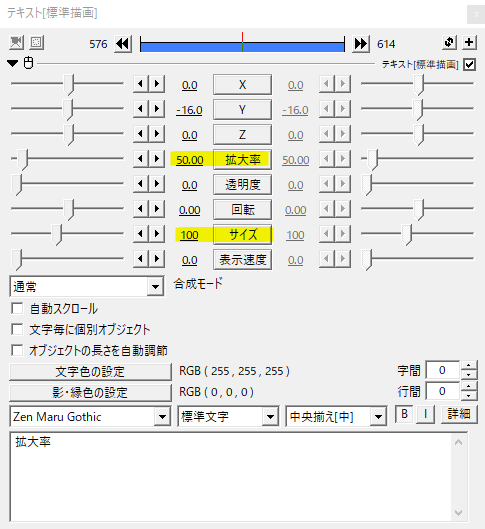This screenshot has width=485, height=529.
Task: Open the 中央揃え[中] alignment dropdown
Action: tap(336, 417)
